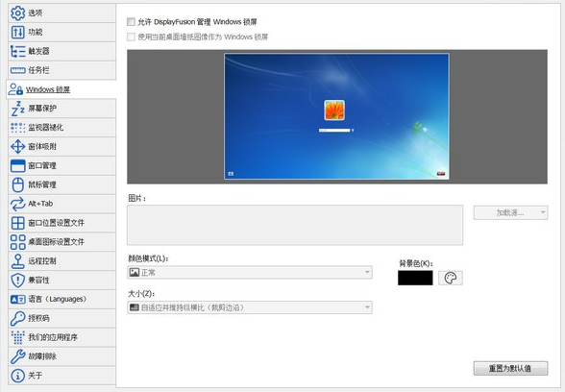Image resolution: width=565 pixels, height=392 pixels.
Task: Expand the 大小 size dropdown
Action: coord(250,307)
